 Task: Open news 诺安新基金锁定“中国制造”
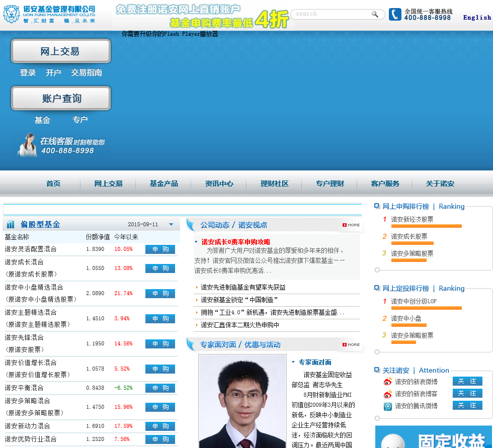pos(239,300)
